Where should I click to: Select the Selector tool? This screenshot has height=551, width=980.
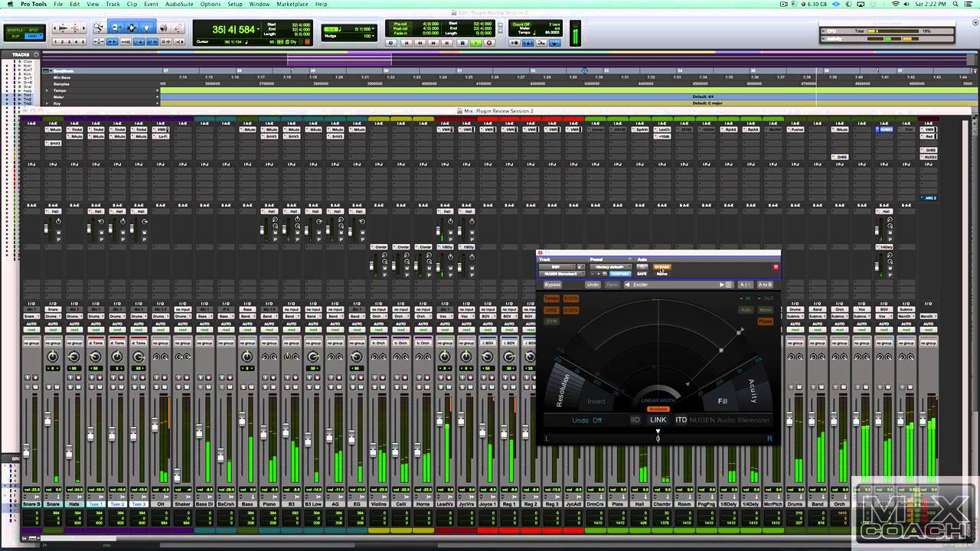[x=132, y=28]
